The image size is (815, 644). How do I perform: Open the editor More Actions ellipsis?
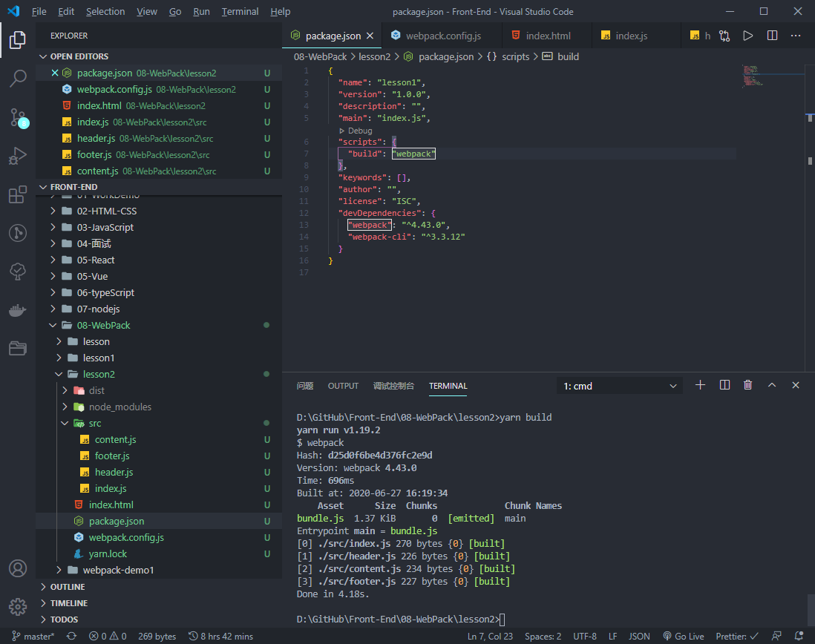(795, 36)
